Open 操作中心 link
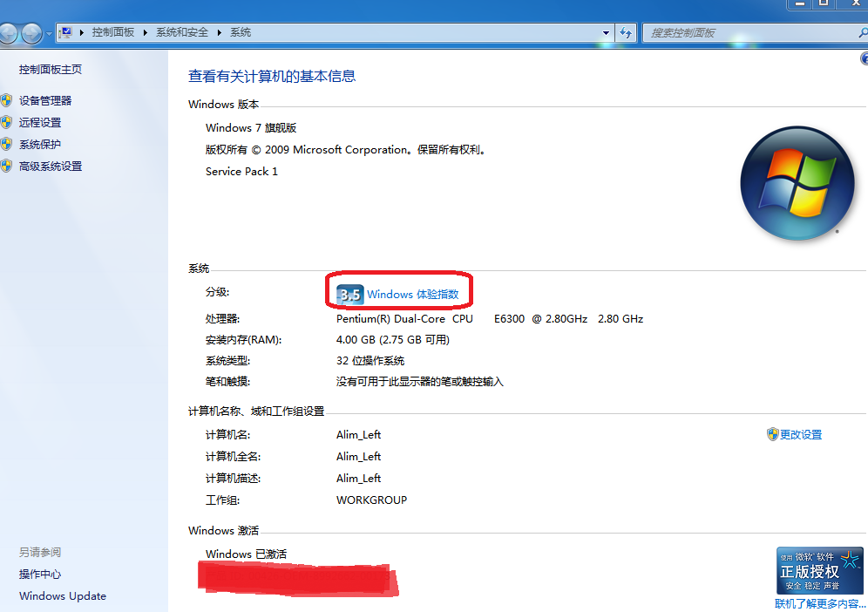This screenshot has width=868, height=612. [40, 575]
